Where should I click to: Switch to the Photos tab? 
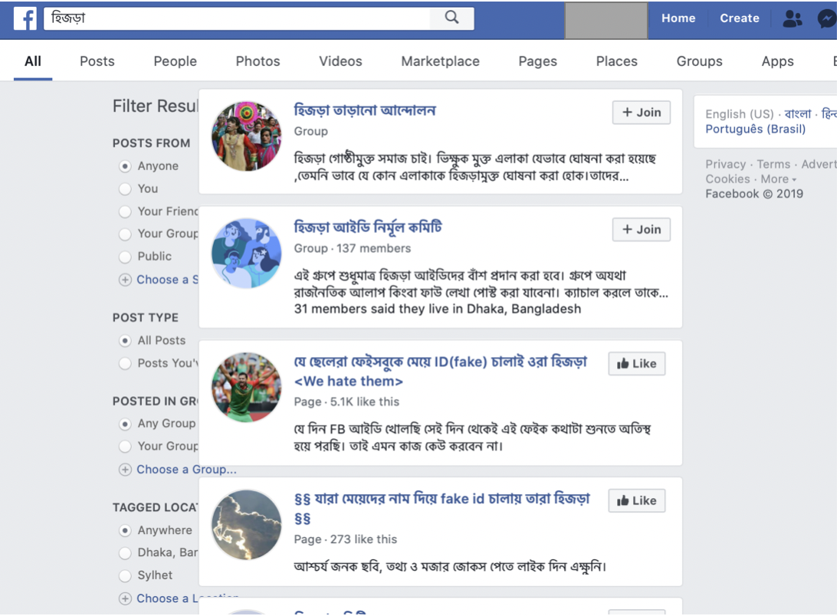258,61
